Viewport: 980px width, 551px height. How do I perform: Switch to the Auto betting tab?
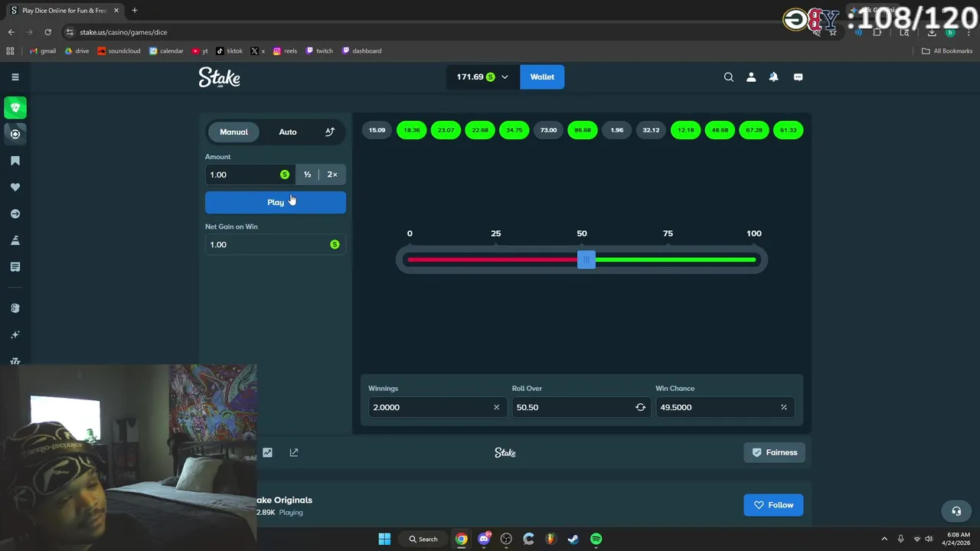pos(288,132)
